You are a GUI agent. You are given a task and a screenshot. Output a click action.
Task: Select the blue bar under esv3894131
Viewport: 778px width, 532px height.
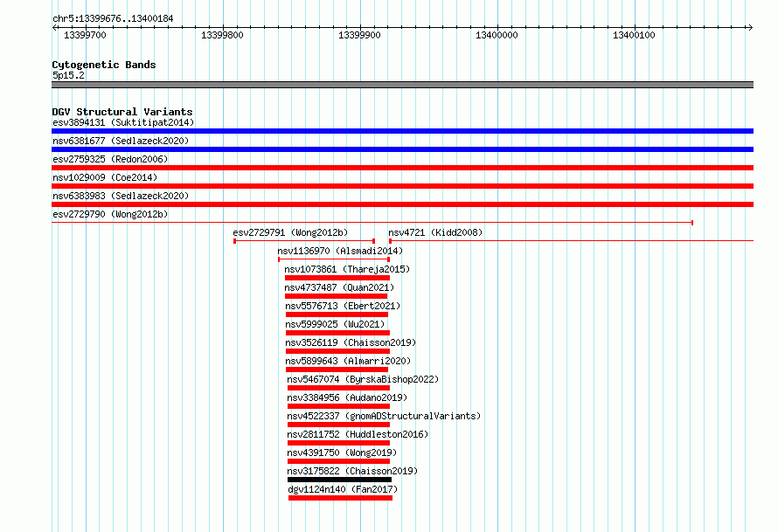click(x=402, y=131)
